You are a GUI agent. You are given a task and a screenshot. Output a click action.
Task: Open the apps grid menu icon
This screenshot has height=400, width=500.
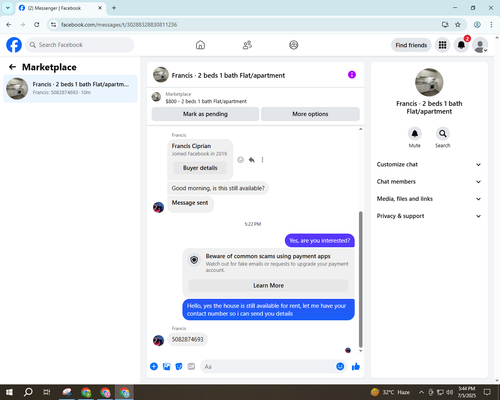coord(442,45)
